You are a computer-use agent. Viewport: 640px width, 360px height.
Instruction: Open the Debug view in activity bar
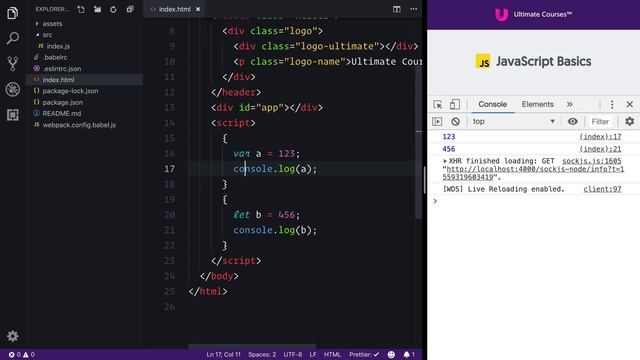13,89
